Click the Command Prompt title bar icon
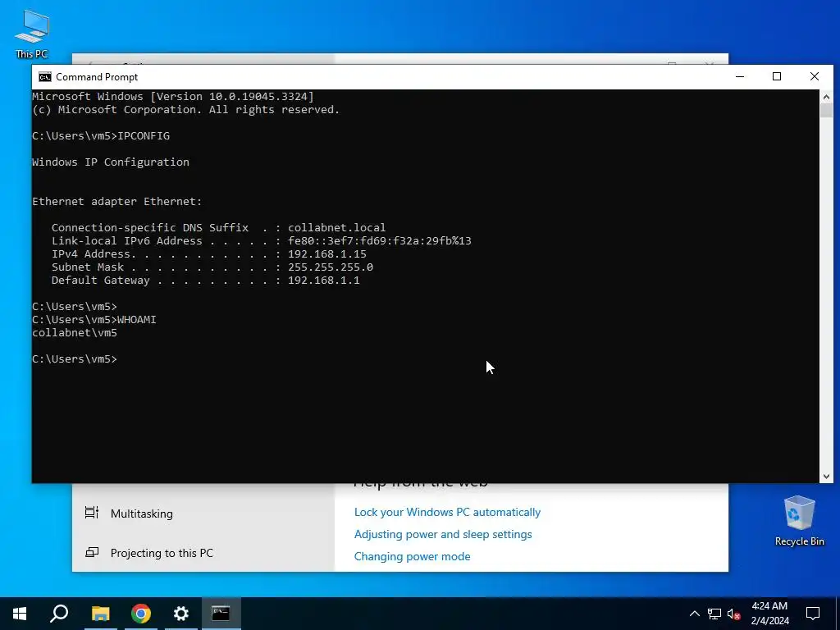The image size is (840, 630). (x=45, y=76)
